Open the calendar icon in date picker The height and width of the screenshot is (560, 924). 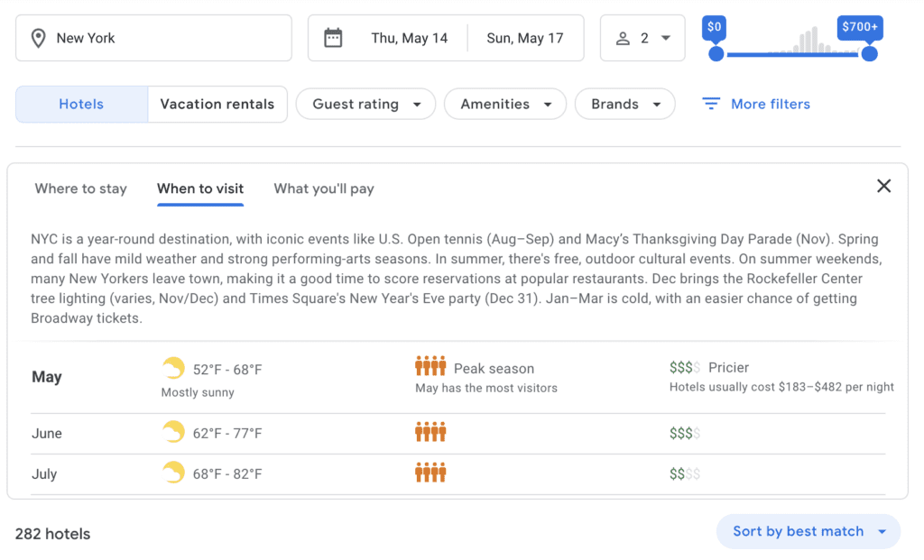coord(333,38)
